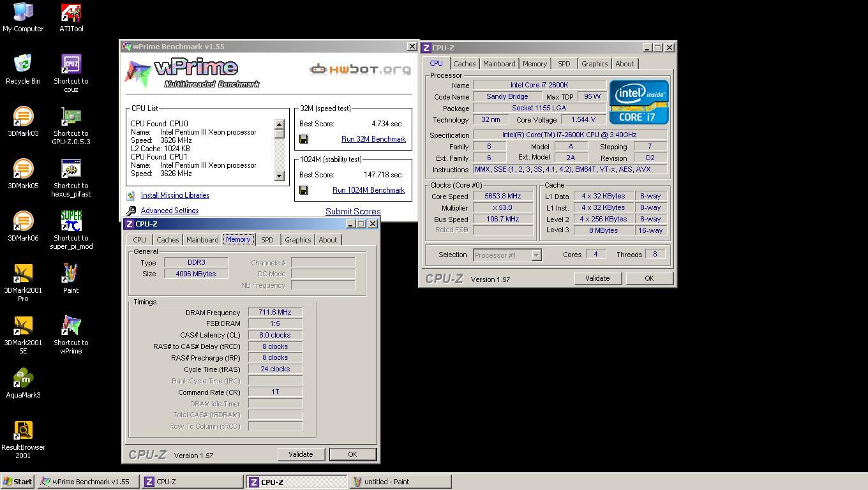Click the Intel Core i7 logo badge

[639, 101]
